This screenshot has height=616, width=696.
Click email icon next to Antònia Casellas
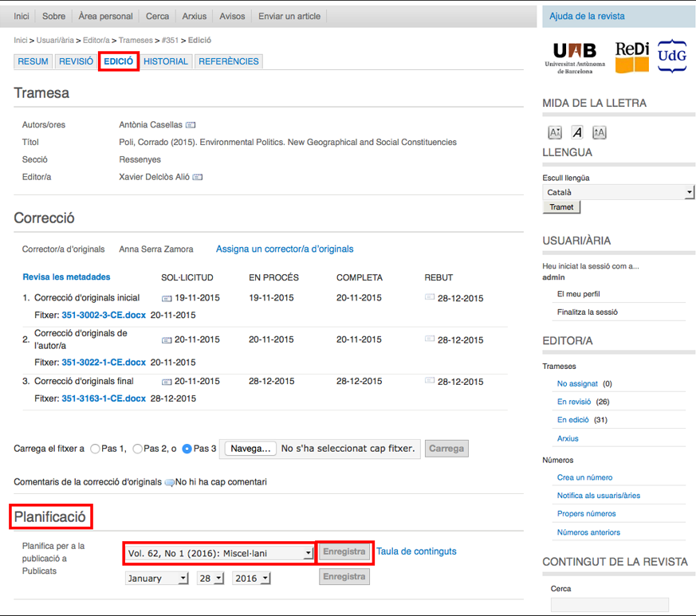191,125
